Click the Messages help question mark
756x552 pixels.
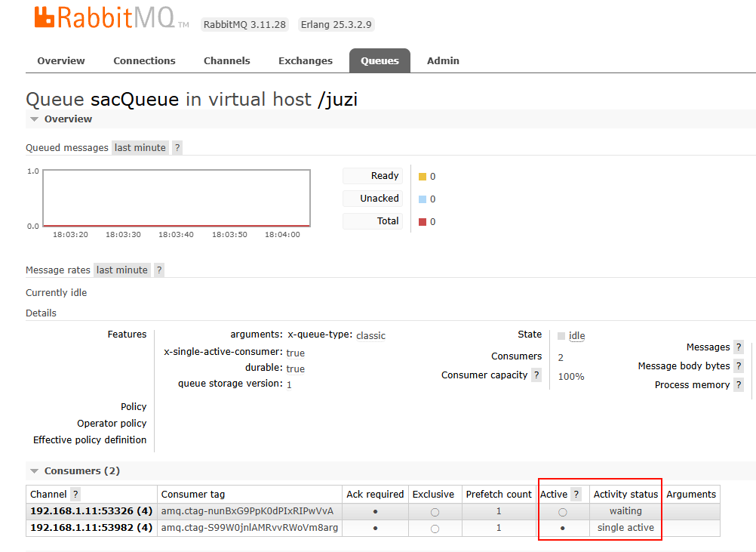(x=739, y=347)
